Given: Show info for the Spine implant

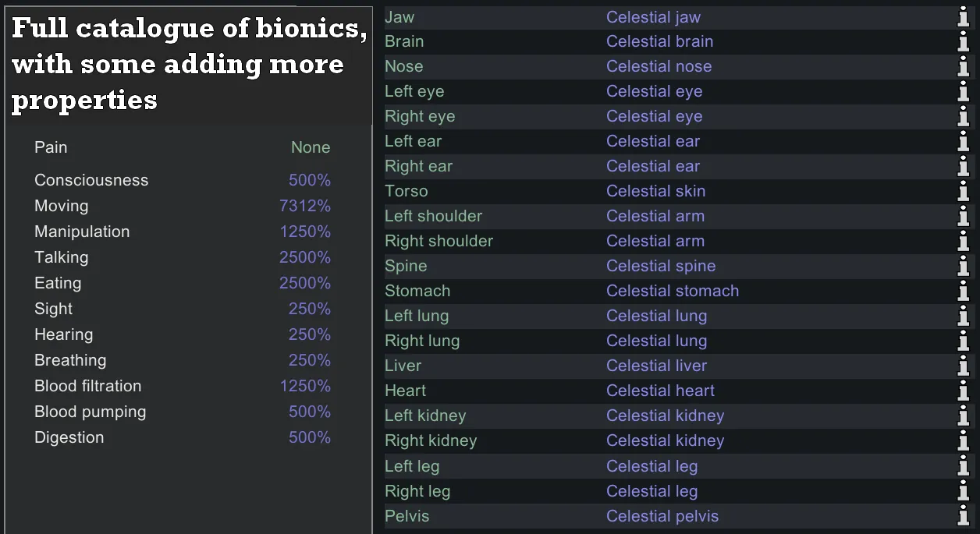Looking at the screenshot, I should point(964,267).
